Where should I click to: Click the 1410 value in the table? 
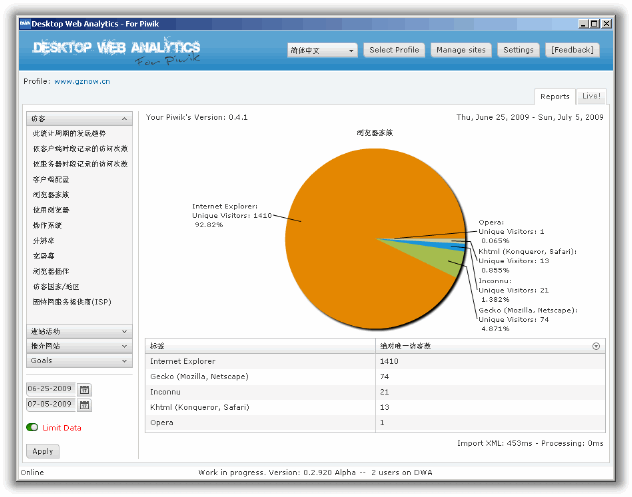click(x=389, y=361)
